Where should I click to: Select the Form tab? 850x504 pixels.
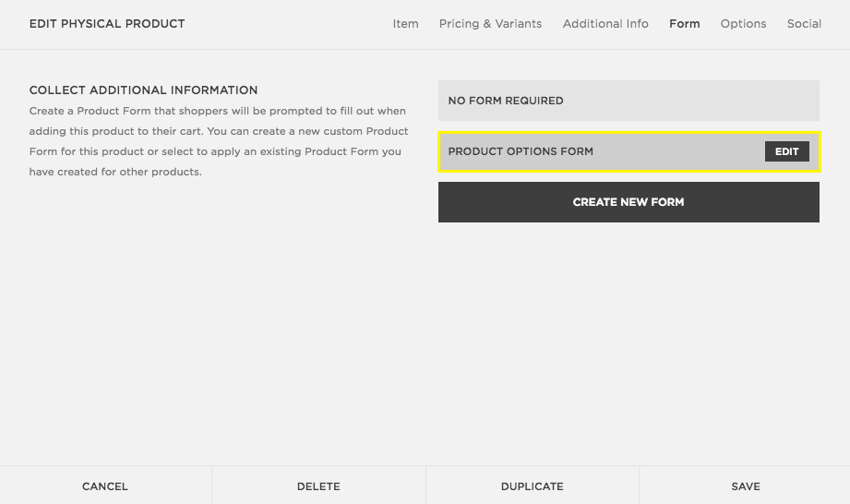(x=684, y=24)
